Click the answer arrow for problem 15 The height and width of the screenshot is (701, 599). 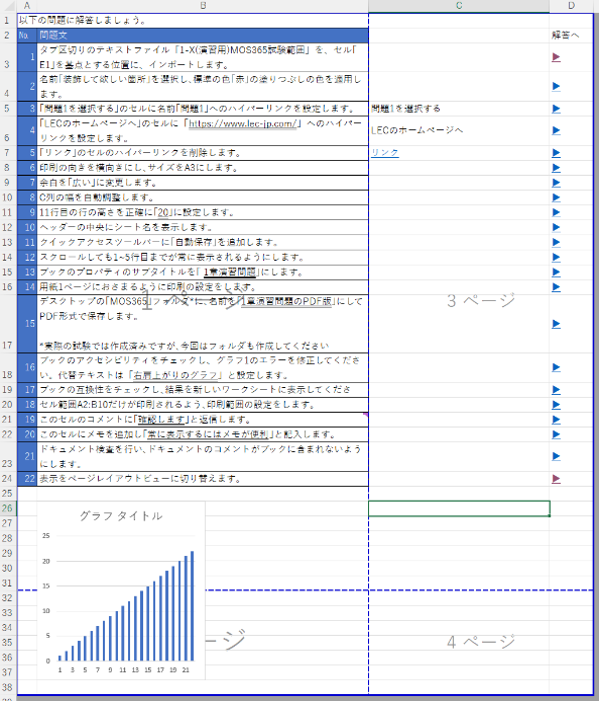[556, 324]
